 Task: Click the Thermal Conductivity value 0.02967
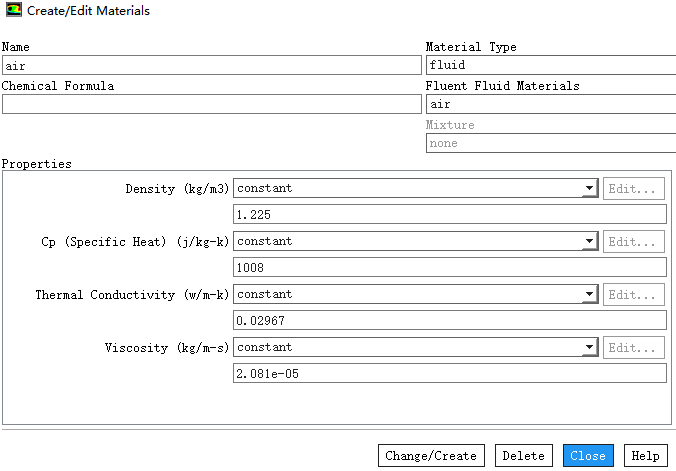(x=449, y=320)
